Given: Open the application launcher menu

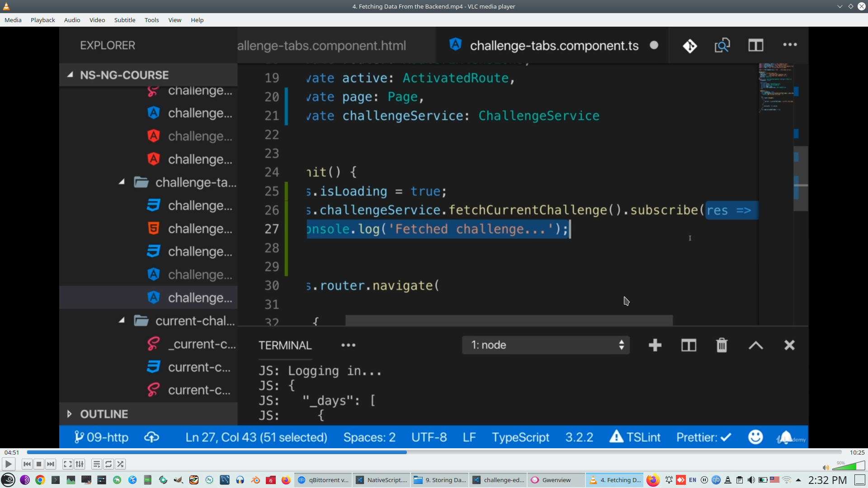Looking at the screenshot, I should [x=8, y=480].
